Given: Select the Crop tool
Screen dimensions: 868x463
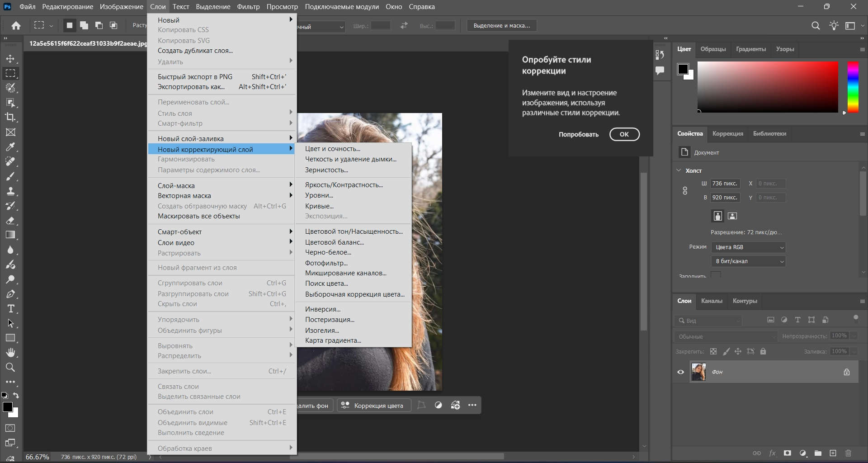Looking at the screenshot, I should pyautogui.click(x=10, y=117).
